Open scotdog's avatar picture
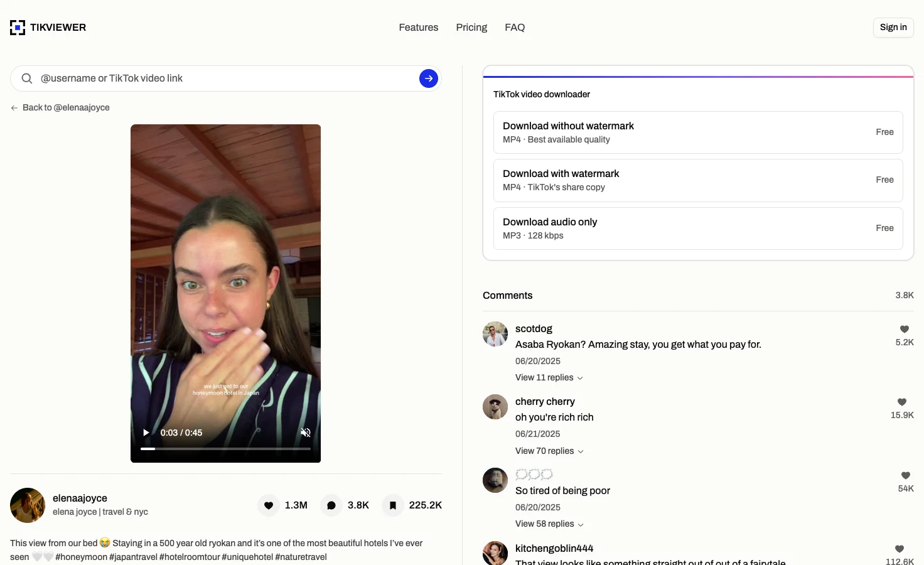Image resolution: width=924 pixels, height=565 pixels. [x=495, y=334]
